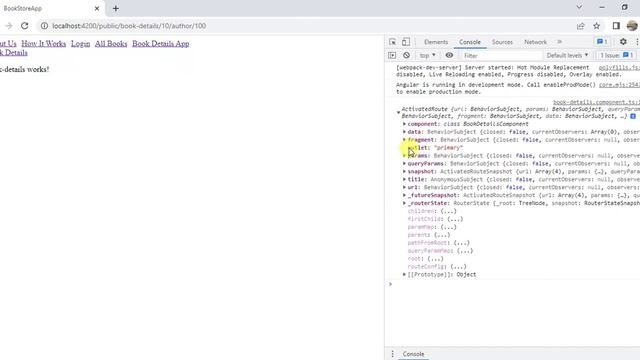Screen dimensions: 640x360
Task: Click the address bar URL
Action: [129, 26]
